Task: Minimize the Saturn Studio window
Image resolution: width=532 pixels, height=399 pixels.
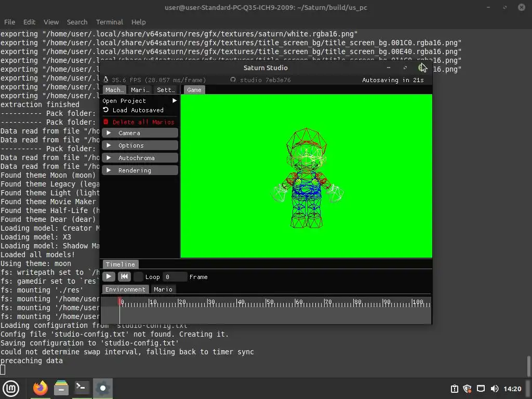Action: pyautogui.click(x=389, y=68)
